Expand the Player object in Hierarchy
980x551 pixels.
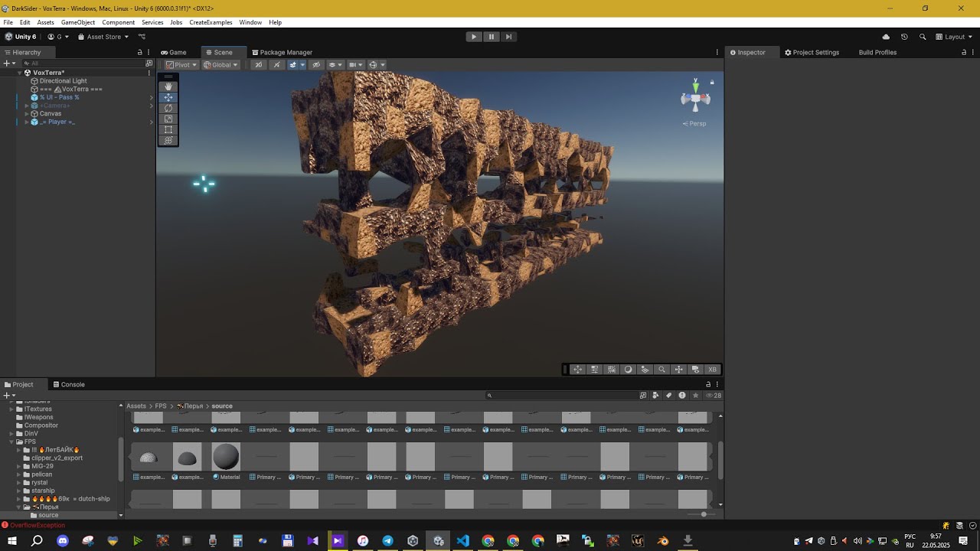click(x=27, y=122)
